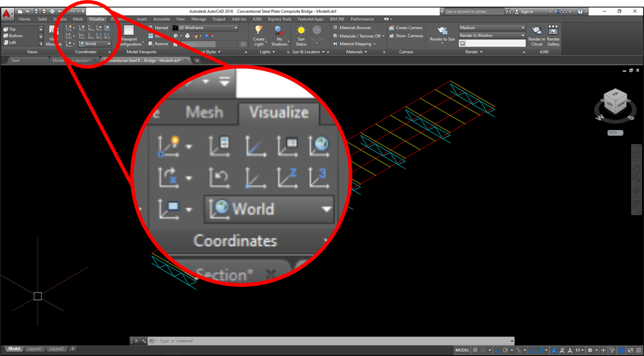
Task: Switch to the Layout1 tab
Action: [x=35, y=348]
